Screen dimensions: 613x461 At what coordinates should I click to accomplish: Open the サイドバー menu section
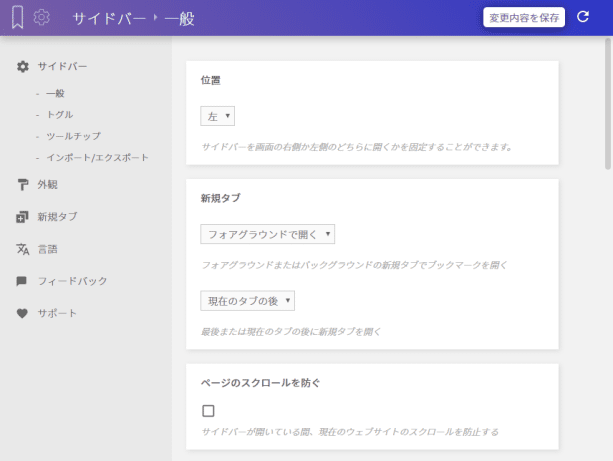coord(62,66)
